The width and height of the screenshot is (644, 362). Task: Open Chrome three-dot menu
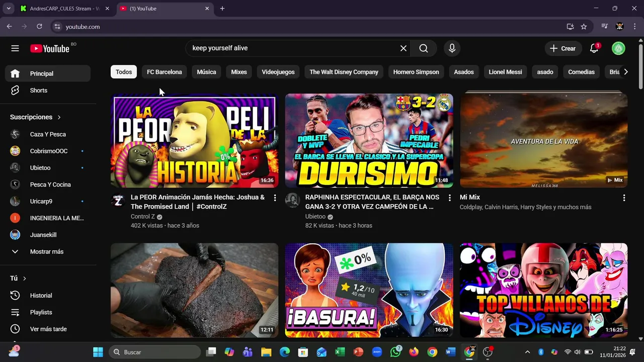[x=634, y=27]
